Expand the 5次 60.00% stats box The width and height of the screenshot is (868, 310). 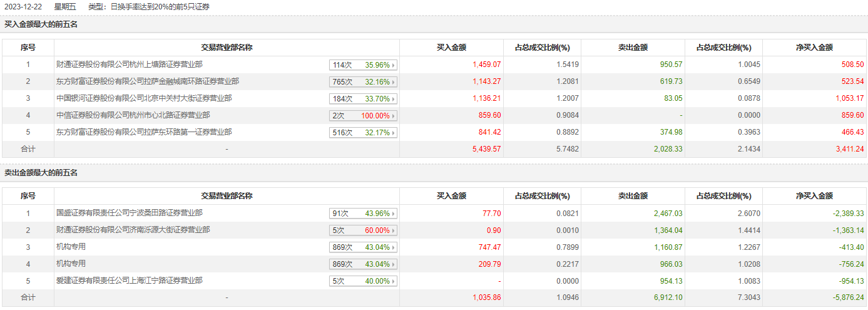tap(363, 230)
